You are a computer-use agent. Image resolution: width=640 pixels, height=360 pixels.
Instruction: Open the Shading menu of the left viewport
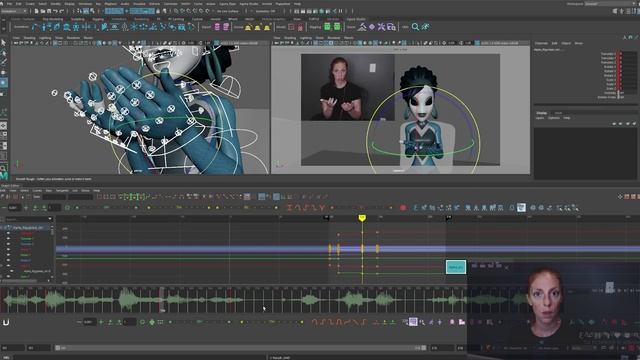[x=29, y=38]
